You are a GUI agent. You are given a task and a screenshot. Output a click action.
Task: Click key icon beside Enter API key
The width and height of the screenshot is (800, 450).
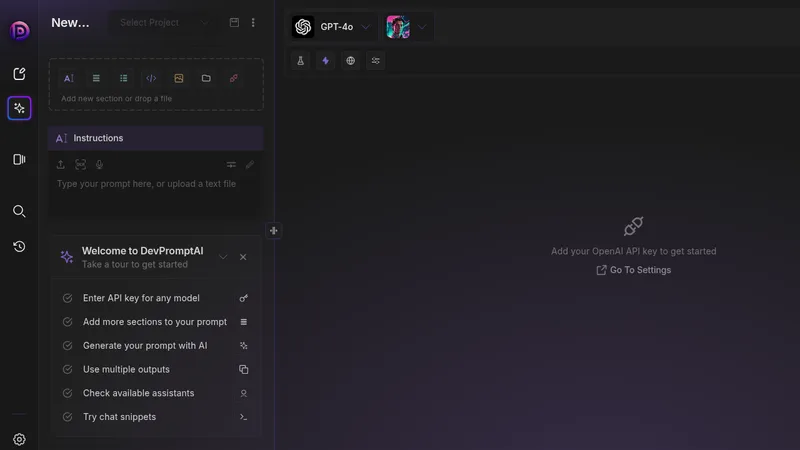pyautogui.click(x=243, y=298)
